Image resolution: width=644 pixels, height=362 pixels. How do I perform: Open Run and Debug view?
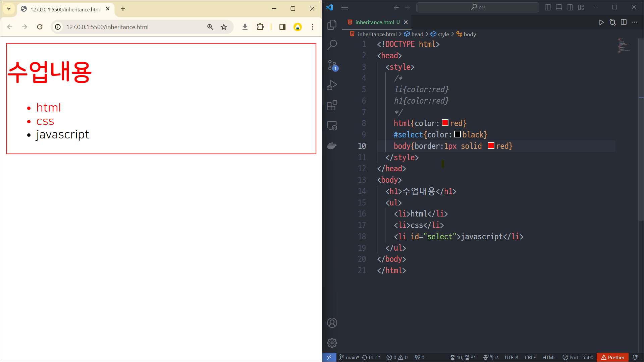332,85
